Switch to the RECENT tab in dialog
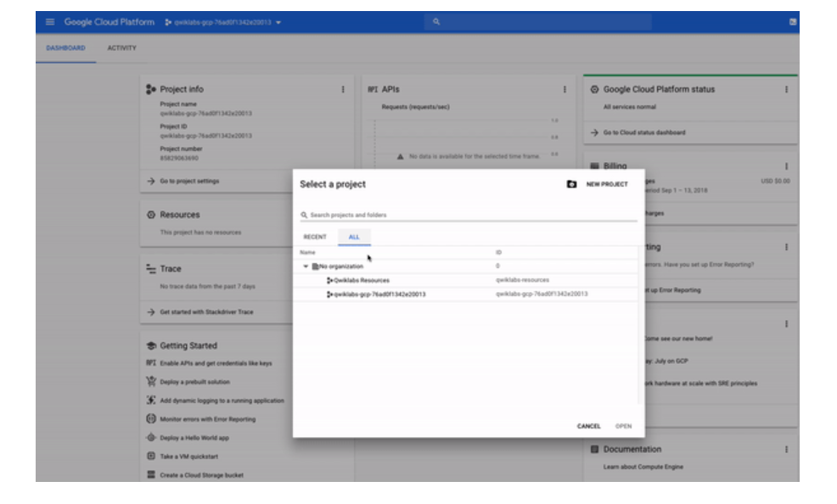 coord(315,237)
